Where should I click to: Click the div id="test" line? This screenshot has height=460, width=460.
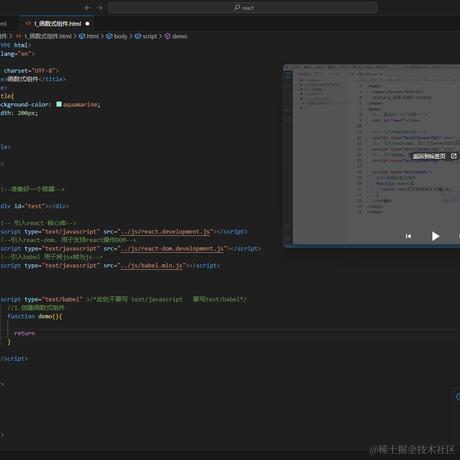click(34, 206)
